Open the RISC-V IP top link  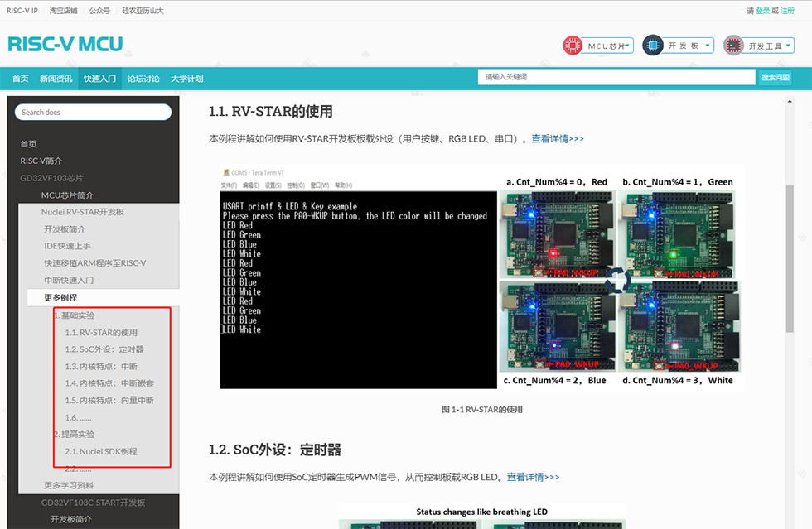[22, 11]
